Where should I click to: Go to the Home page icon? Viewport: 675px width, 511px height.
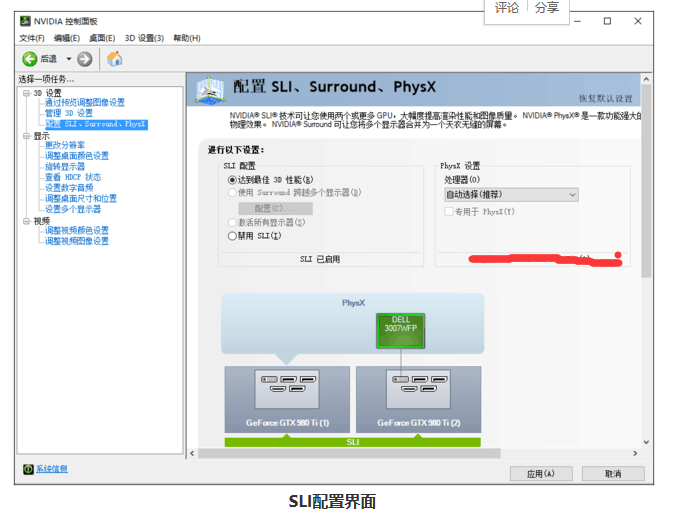coord(114,59)
